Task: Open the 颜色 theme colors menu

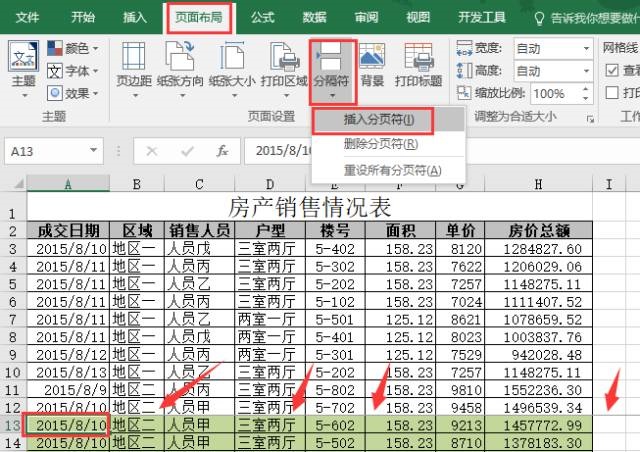Action: 72,49
